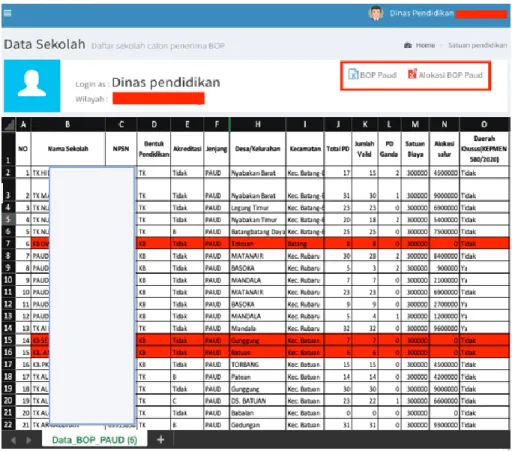Open the hamburger menu icon in top bar
Viewport: 512px width, 451px height.
click(x=8, y=13)
